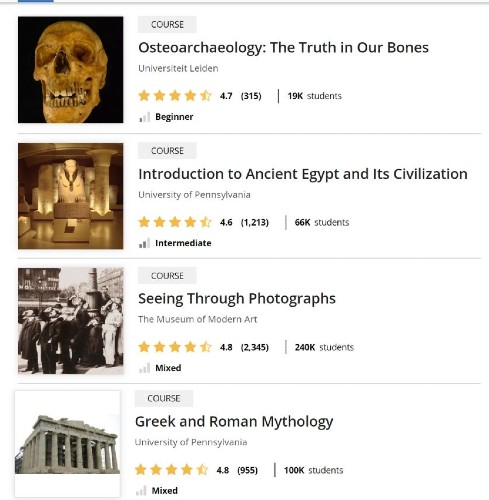
Task: Open the Seeing Through Photographs thumbnail
Action: point(71,321)
